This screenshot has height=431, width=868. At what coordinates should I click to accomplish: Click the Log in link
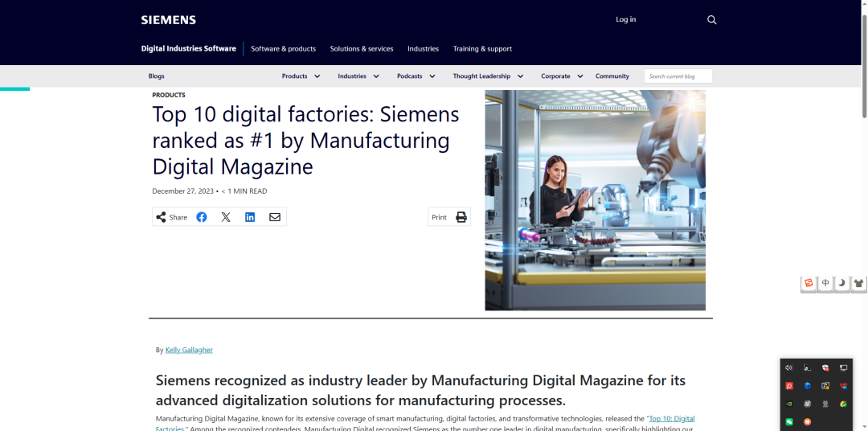pos(625,19)
